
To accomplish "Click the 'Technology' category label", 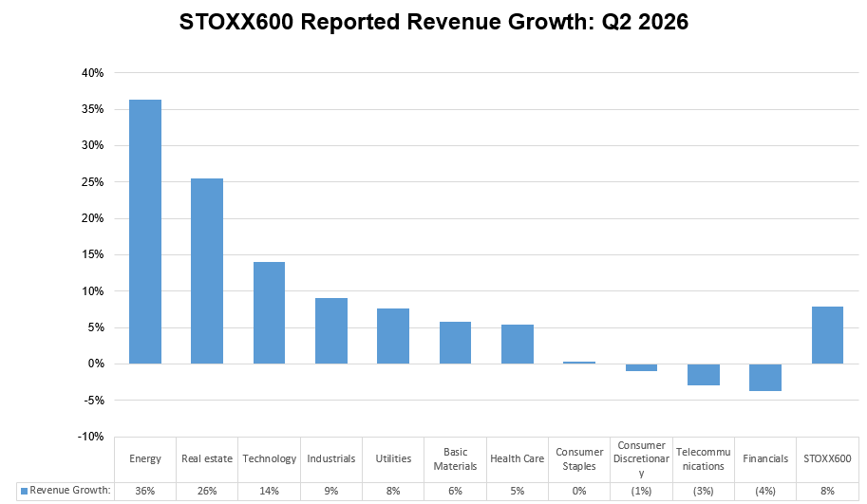I will pyautogui.click(x=270, y=458).
